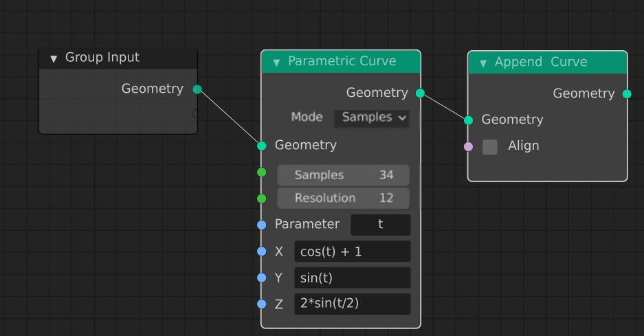Click the Align boolean socket
Screen dimensions: 644x336
coord(468,146)
